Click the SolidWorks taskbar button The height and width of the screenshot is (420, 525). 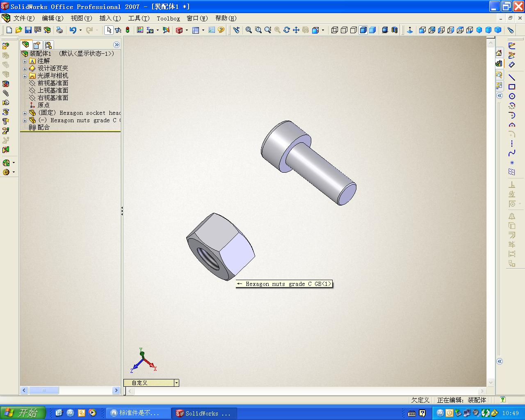point(204,413)
